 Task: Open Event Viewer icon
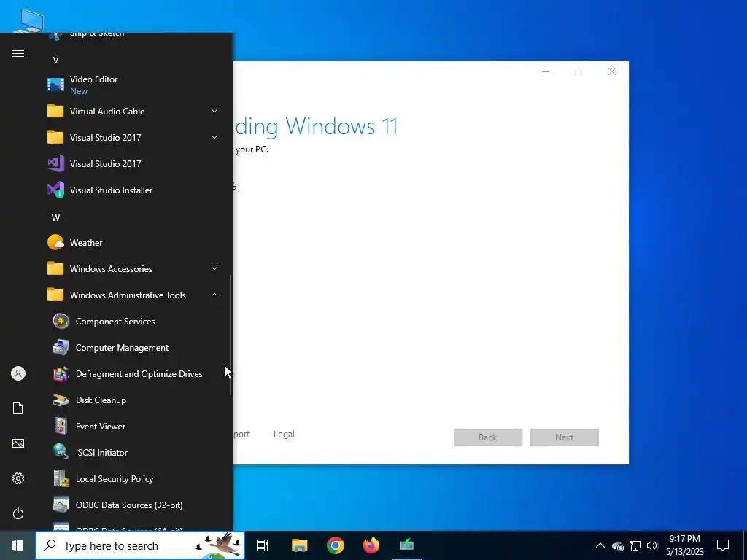(x=61, y=426)
